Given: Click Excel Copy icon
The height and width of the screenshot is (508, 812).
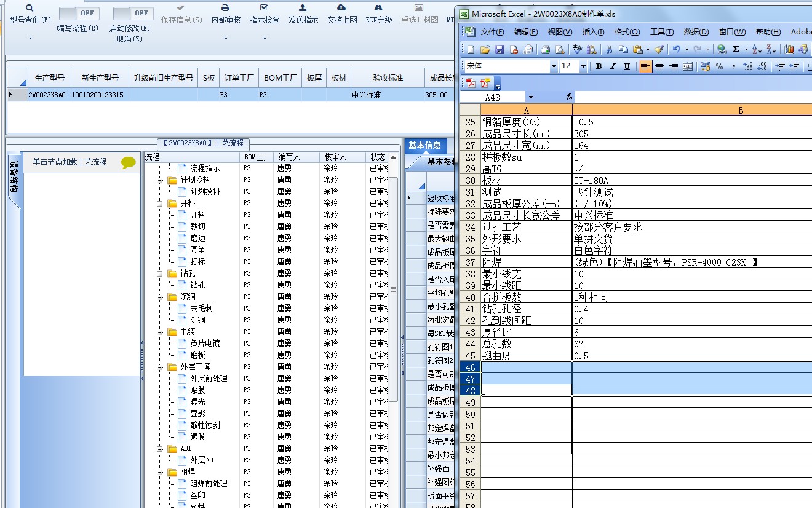Looking at the screenshot, I should click(623, 49).
